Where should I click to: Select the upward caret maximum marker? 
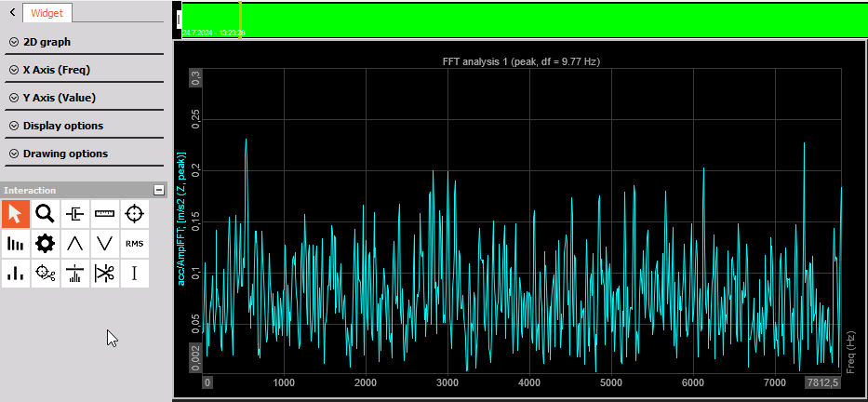[x=74, y=244]
